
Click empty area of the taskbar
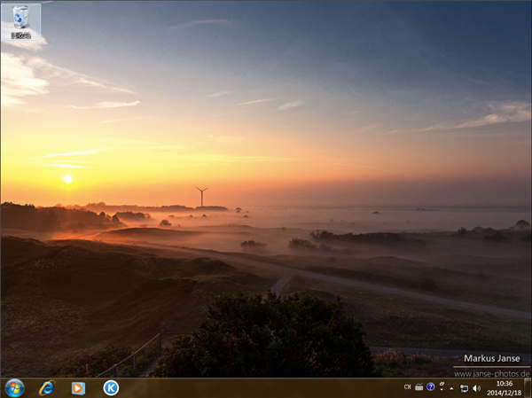coord(266,388)
